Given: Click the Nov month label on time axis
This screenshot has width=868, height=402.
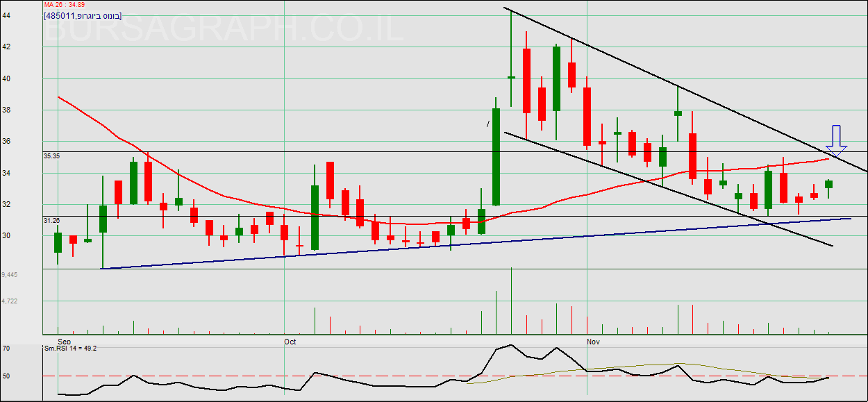Looking at the screenshot, I should pyautogui.click(x=594, y=342).
